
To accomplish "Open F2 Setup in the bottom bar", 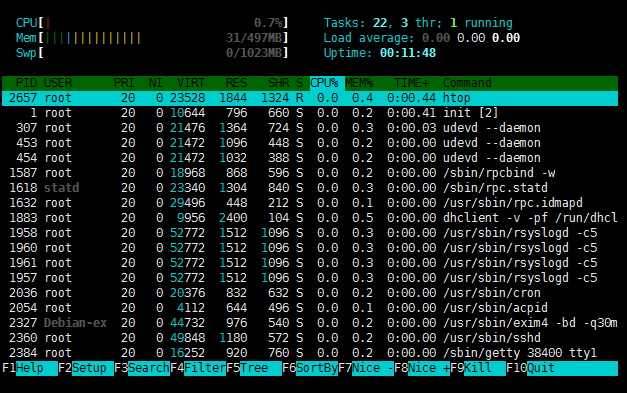I will click(x=86, y=368).
